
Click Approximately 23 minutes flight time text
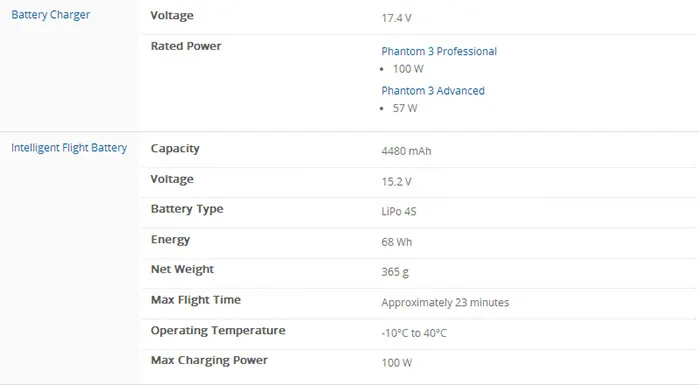click(x=445, y=303)
